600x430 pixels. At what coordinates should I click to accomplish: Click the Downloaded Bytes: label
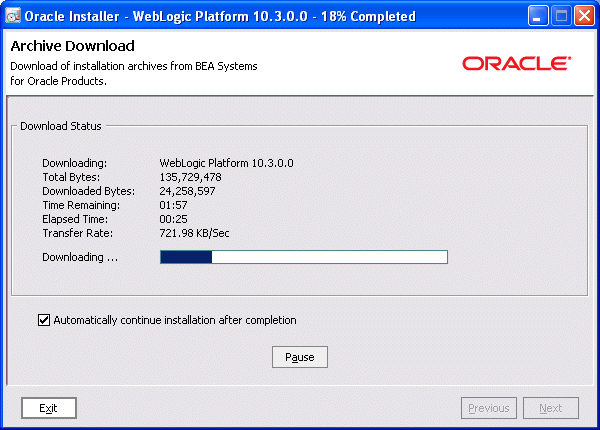(88, 191)
